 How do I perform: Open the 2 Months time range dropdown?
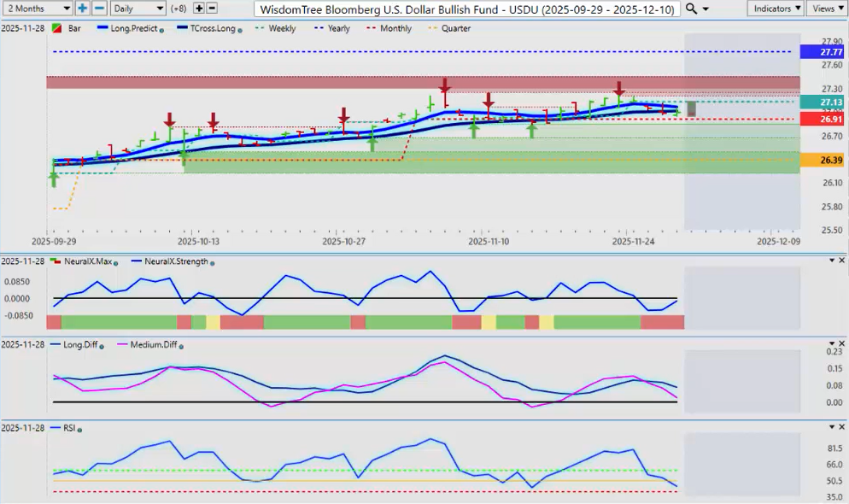pos(37,8)
